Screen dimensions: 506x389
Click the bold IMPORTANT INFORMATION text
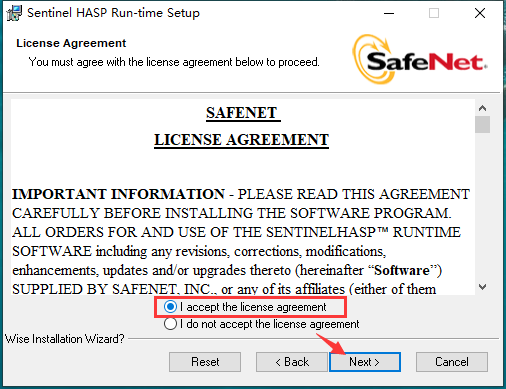119,194
